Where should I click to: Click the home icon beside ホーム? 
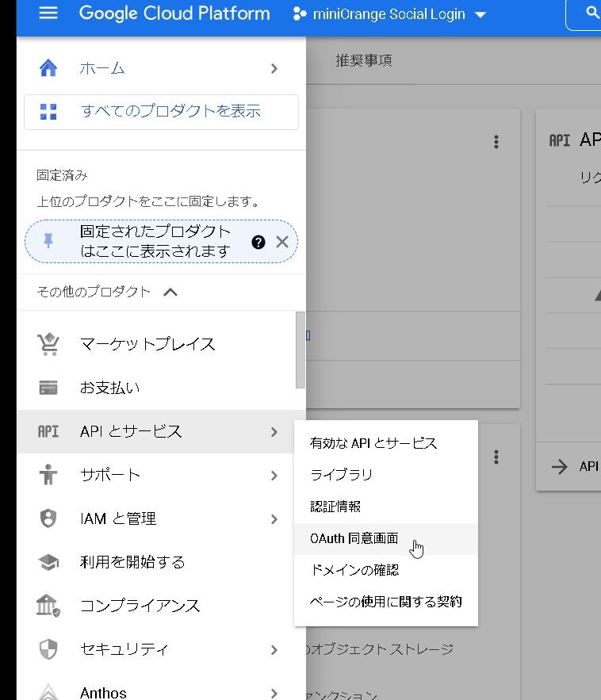48,68
